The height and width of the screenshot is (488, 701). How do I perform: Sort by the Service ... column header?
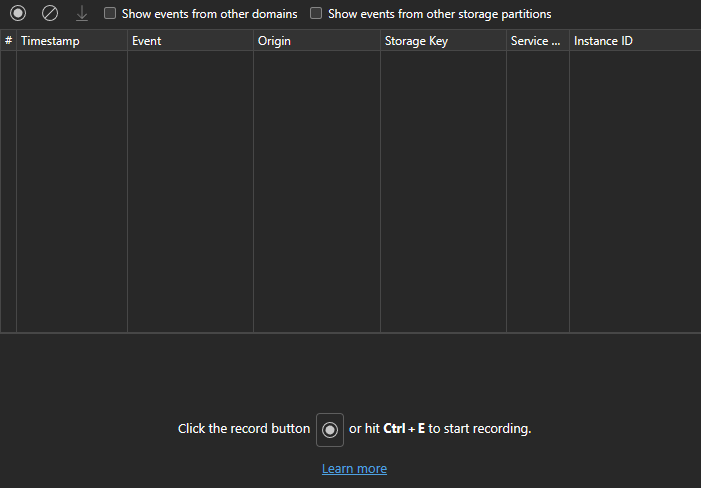point(538,41)
